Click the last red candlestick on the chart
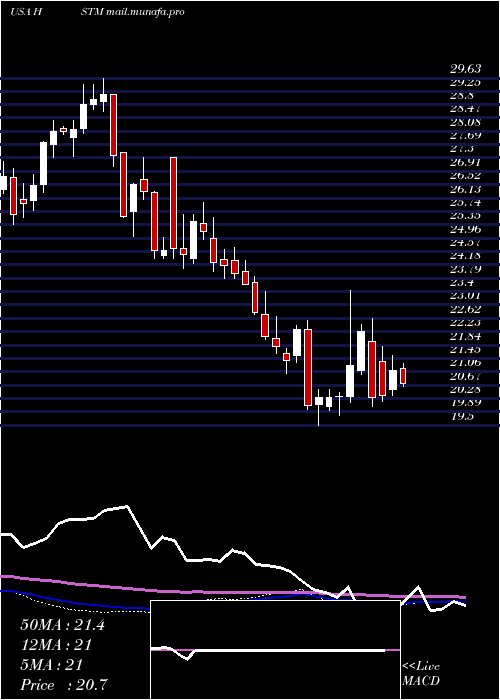500x700 pixels. pos(403,376)
